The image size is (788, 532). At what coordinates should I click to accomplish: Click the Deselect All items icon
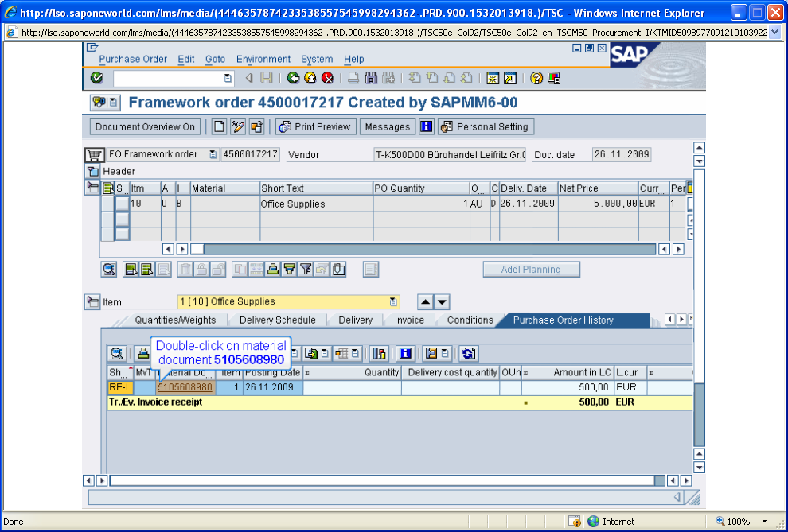pyautogui.click(x=146, y=270)
